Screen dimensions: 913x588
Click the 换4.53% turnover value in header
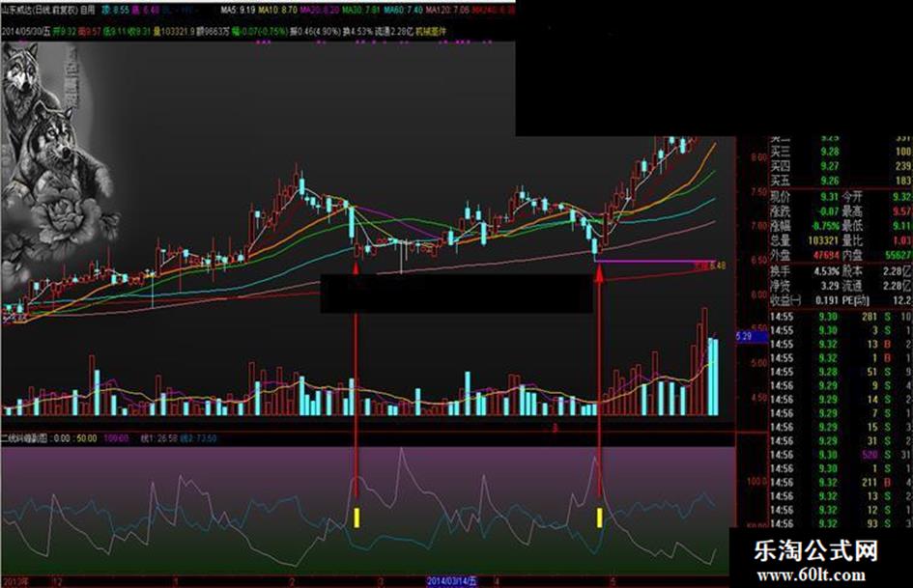tap(358, 31)
